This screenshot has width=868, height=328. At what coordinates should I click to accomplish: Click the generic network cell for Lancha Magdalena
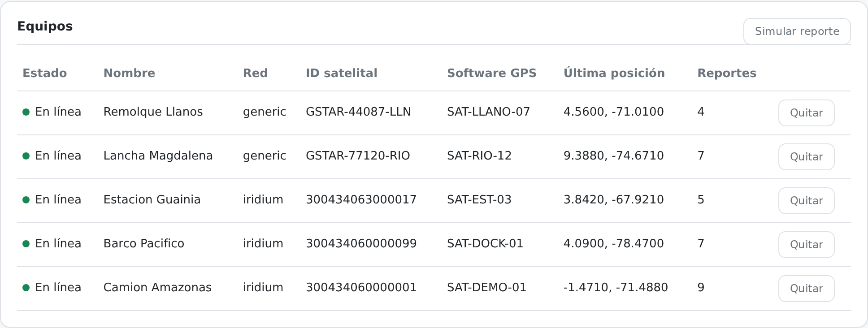pos(265,156)
